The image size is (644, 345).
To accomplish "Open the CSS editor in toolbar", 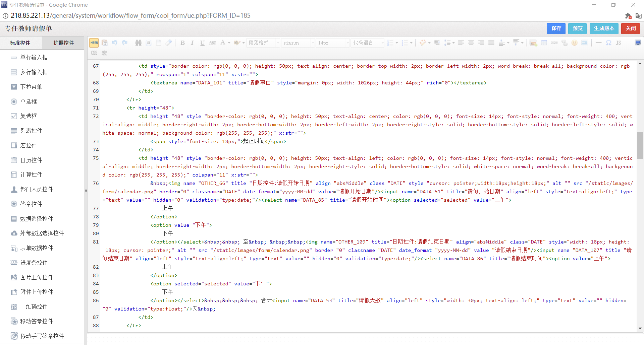I will pyautogui.click(x=94, y=53).
